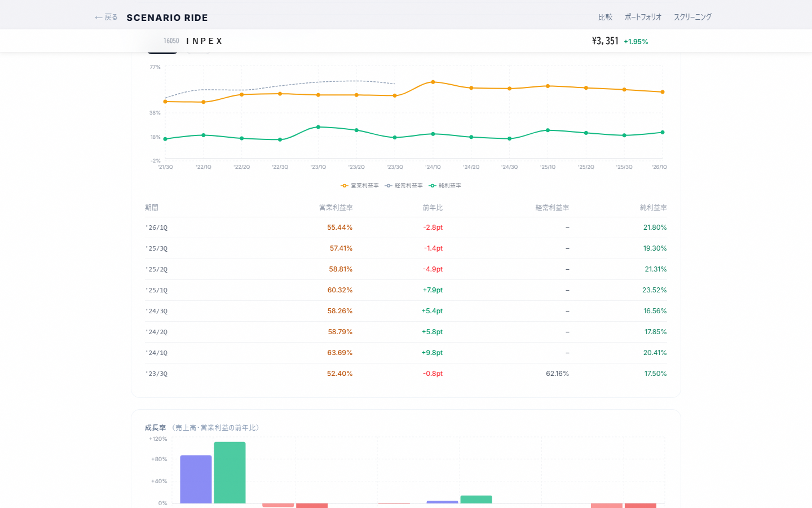Click the 純利益率 column header
The height and width of the screenshot is (508, 812).
point(653,208)
